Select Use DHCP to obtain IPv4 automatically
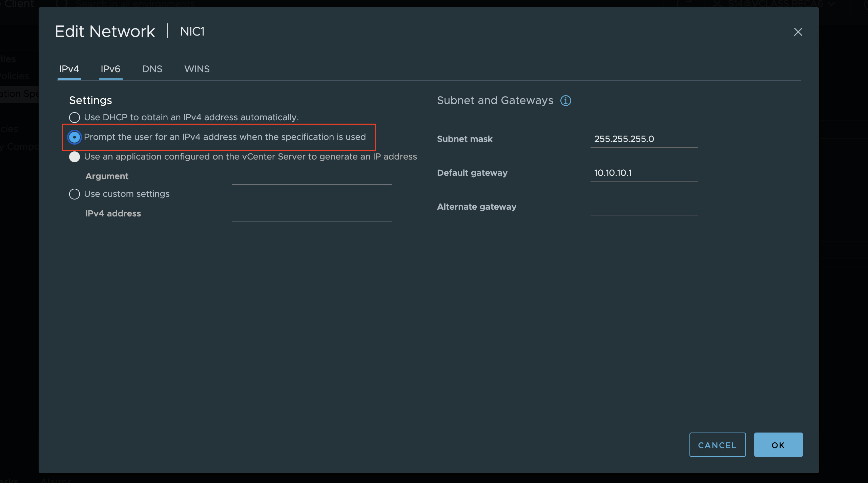This screenshot has width=868, height=483. click(x=75, y=118)
